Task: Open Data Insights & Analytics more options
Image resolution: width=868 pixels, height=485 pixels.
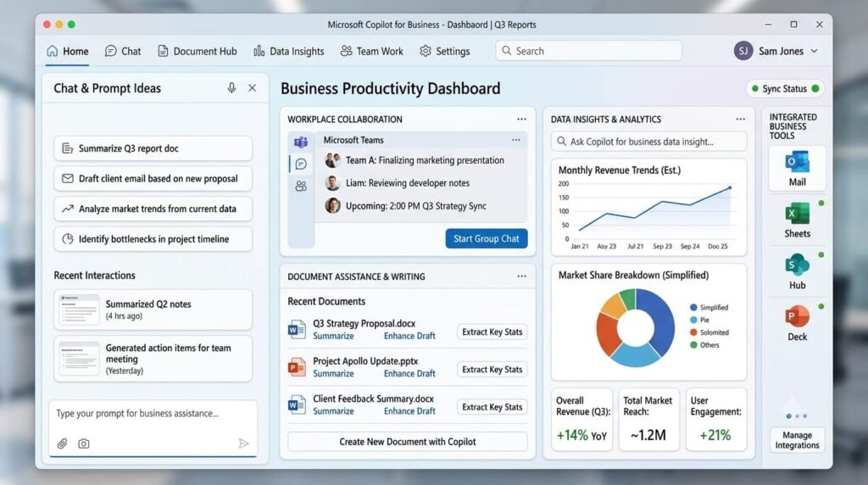Action: point(740,119)
